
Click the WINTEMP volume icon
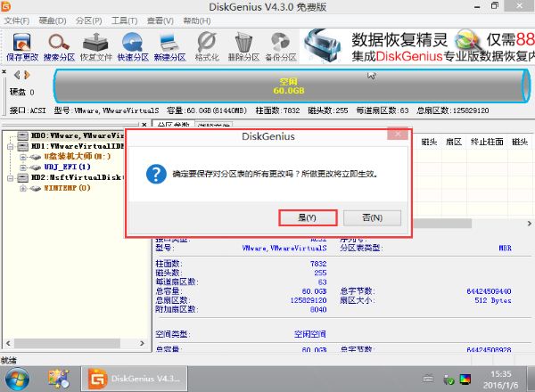point(35,188)
